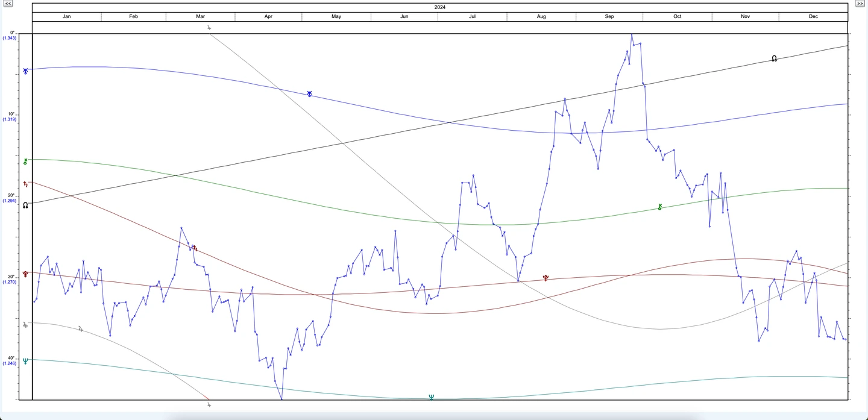This screenshot has height=420, width=868.
Task: Select the Uranus glyph on the blue curve
Action: [309, 94]
